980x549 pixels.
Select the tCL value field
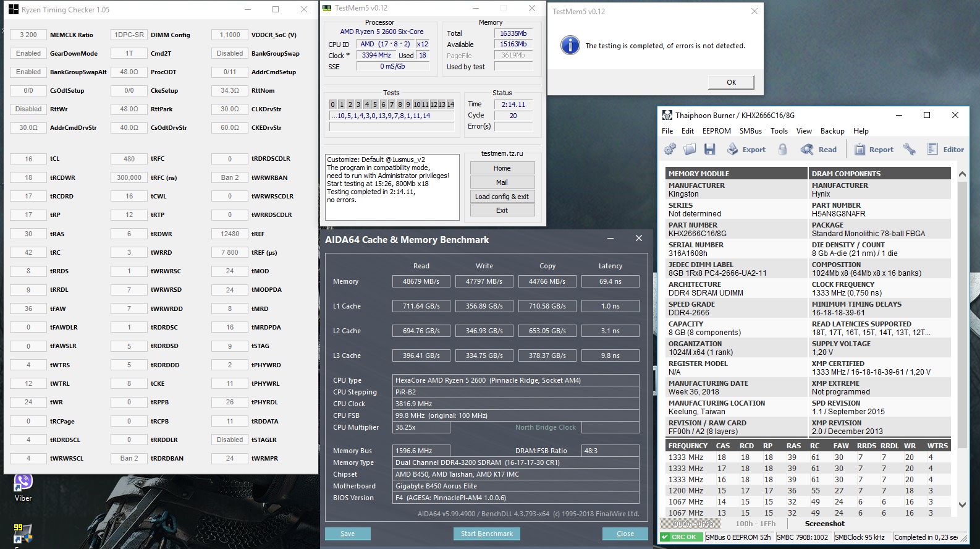28,159
